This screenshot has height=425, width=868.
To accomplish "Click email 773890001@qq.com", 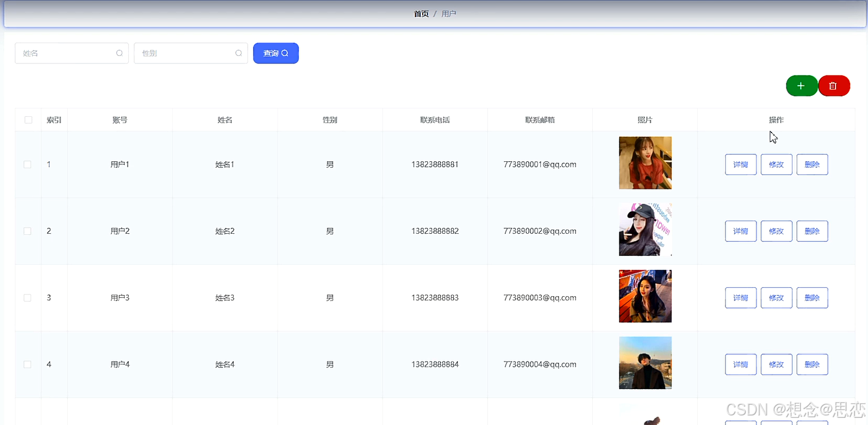I will pos(540,164).
